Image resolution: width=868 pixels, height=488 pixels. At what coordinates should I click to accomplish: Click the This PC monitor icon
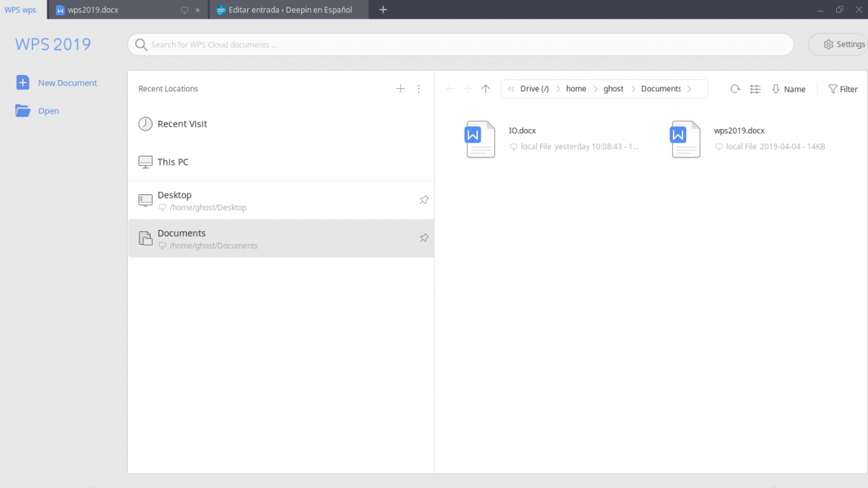pyautogui.click(x=145, y=162)
